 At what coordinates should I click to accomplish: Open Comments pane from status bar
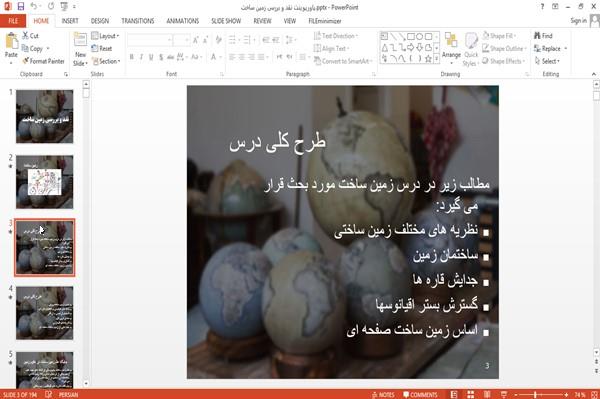pos(420,395)
